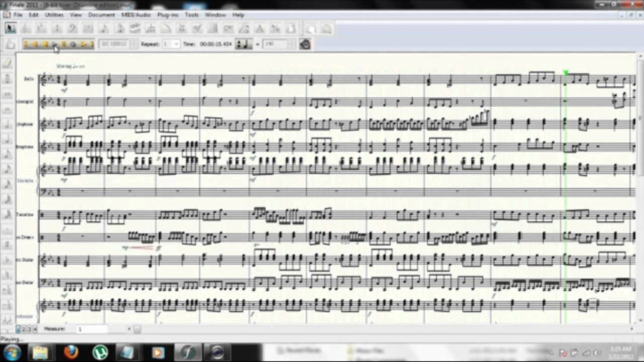
Task: Open the Window menu
Action: pyautogui.click(x=215, y=15)
